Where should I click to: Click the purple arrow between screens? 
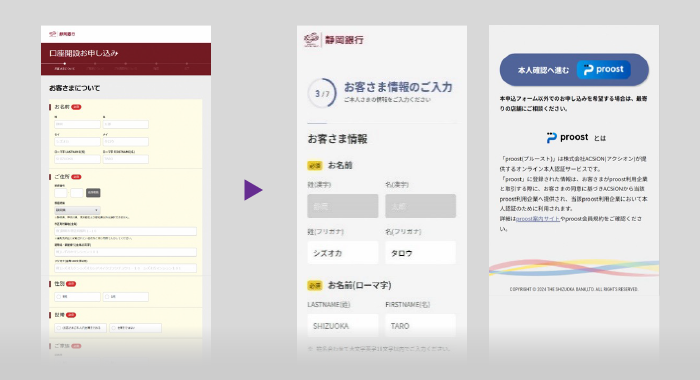tap(253, 190)
